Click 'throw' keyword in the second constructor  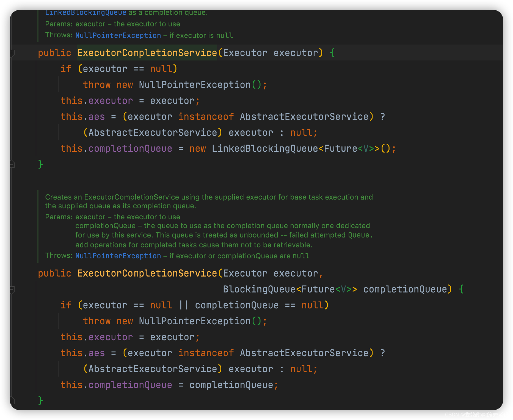(x=97, y=321)
